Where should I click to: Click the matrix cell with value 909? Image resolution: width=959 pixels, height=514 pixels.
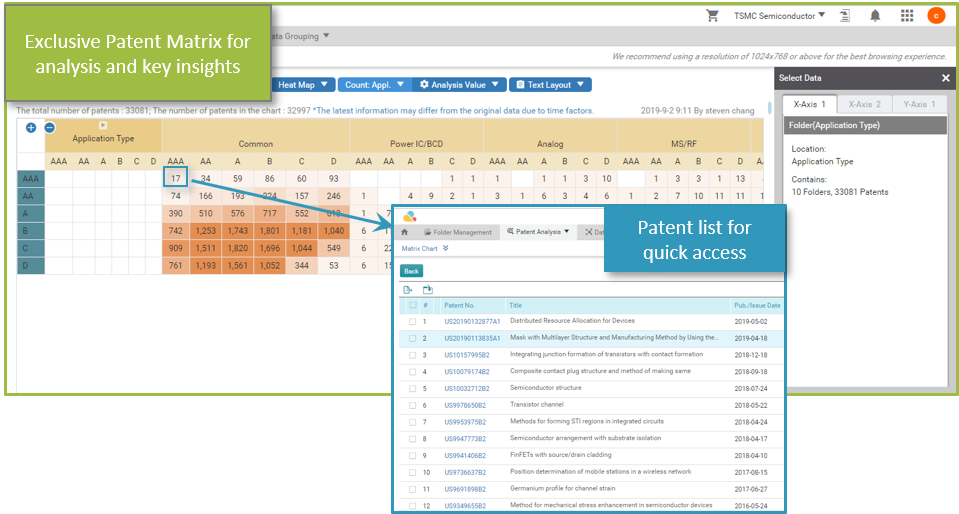176,248
